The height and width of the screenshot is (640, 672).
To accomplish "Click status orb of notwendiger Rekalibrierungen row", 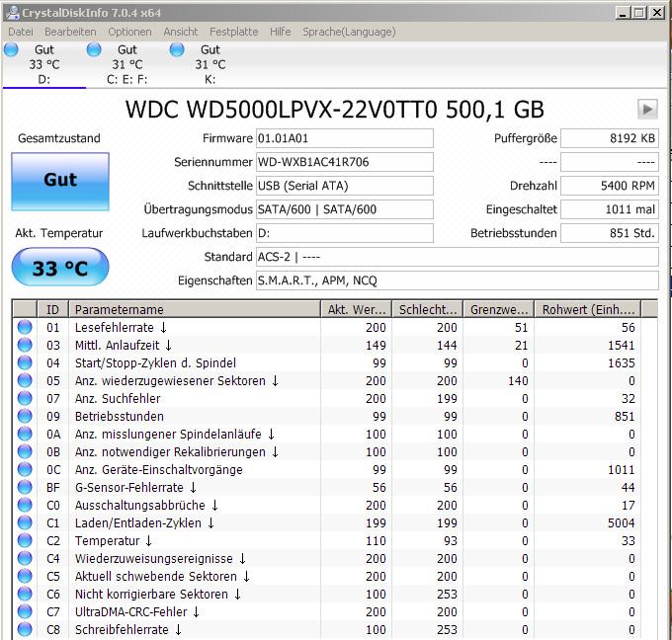I will click(x=25, y=451).
